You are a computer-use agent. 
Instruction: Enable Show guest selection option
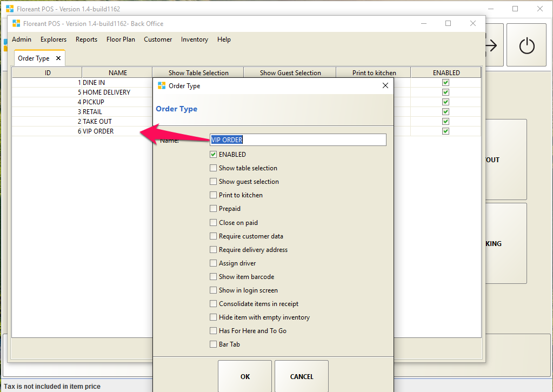(x=213, y=181)
